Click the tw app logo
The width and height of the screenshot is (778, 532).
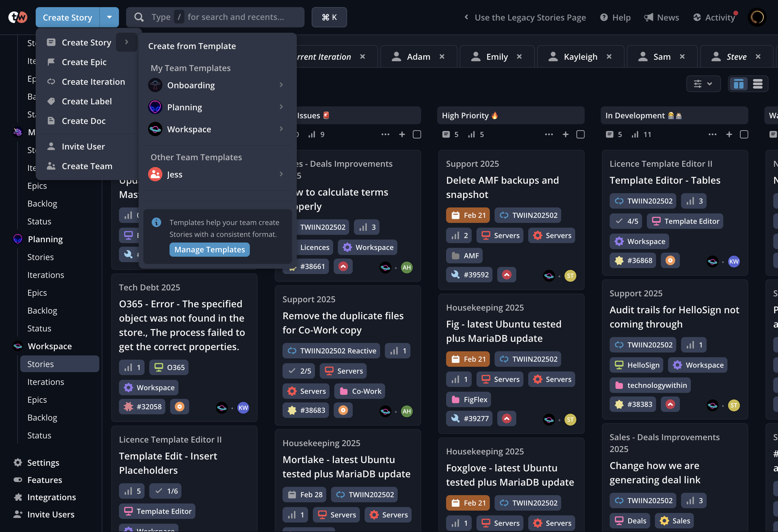pyautogui.click(x=18, y=18)
